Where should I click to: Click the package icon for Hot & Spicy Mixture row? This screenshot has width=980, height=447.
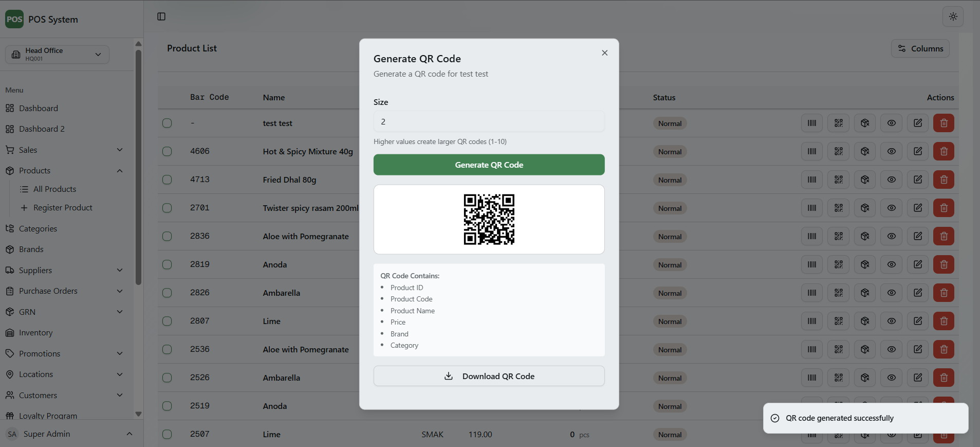pyautogui.click(x=865, y=151)
